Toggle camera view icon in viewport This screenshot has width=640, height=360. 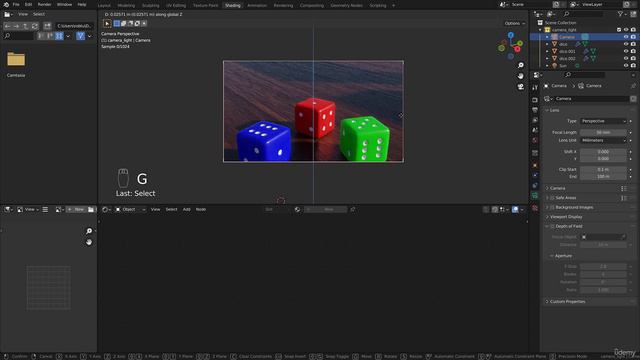pyautogui.click(x=520, y=87)
